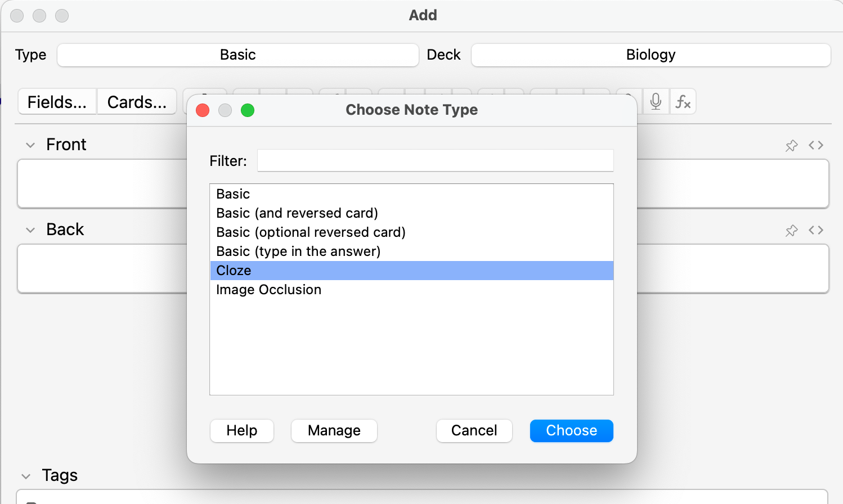The height and width of the screenshot is (504, 843).
Task: Collapse the Back field section
Action: [x=30, y=230]
